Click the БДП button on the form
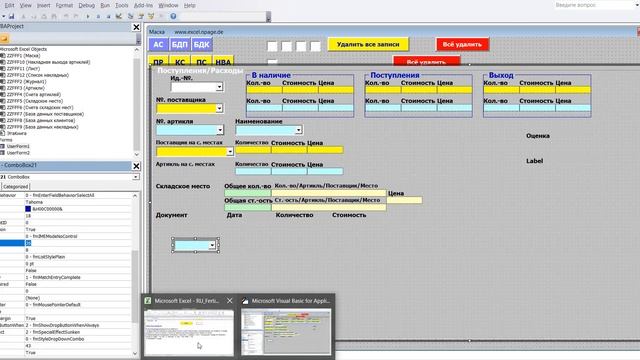 pyautogui.click(x=180, y=44)
